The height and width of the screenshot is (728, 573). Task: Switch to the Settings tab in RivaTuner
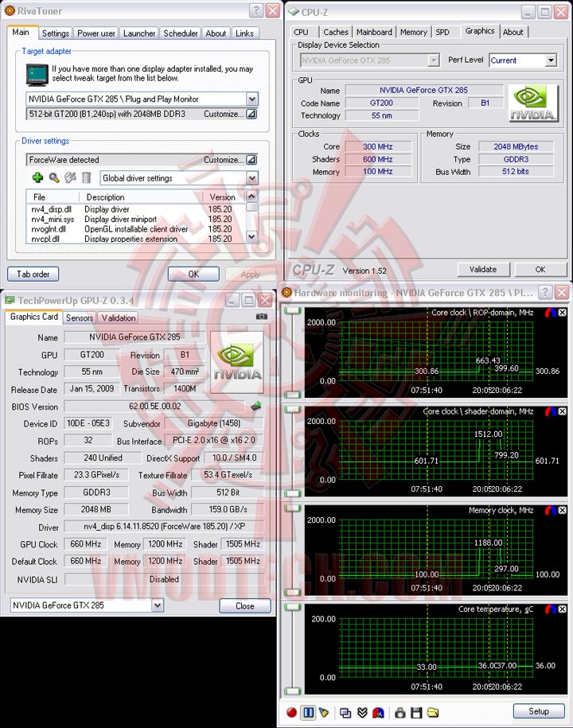(55, 33)
